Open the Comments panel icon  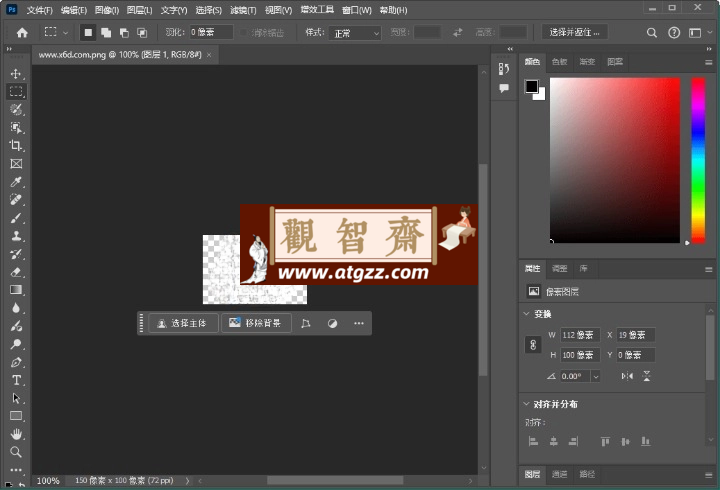click(504, 88)
